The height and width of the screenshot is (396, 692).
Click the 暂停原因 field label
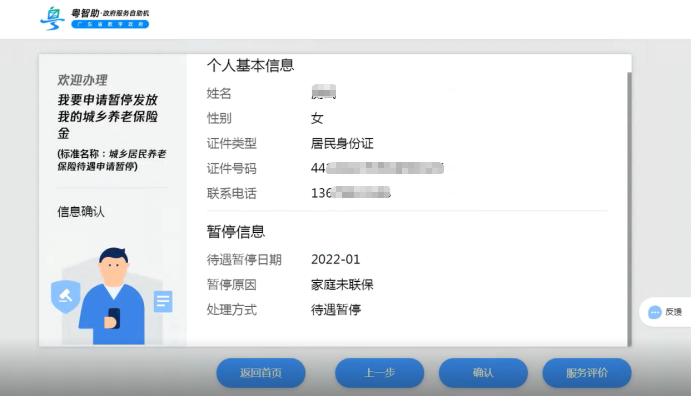(x=231, y=285)
